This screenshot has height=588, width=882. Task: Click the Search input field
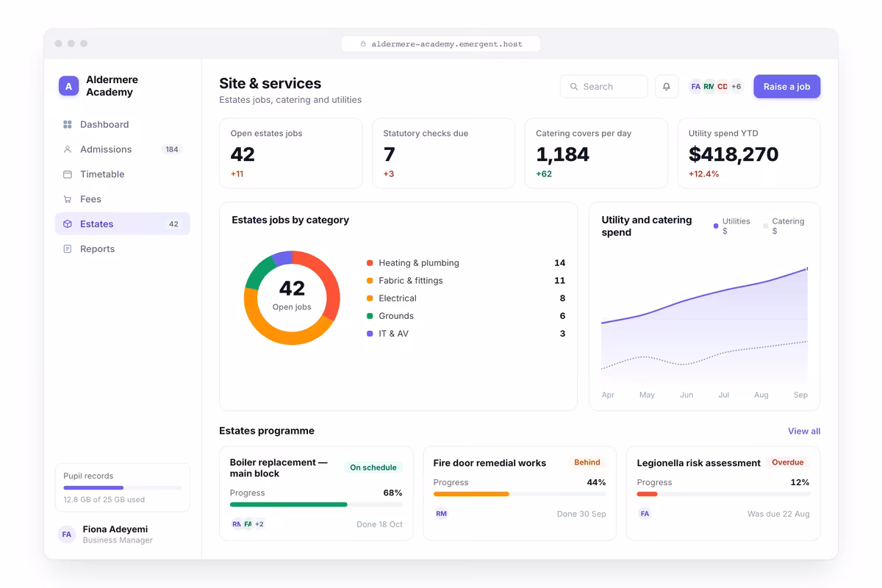604,87
